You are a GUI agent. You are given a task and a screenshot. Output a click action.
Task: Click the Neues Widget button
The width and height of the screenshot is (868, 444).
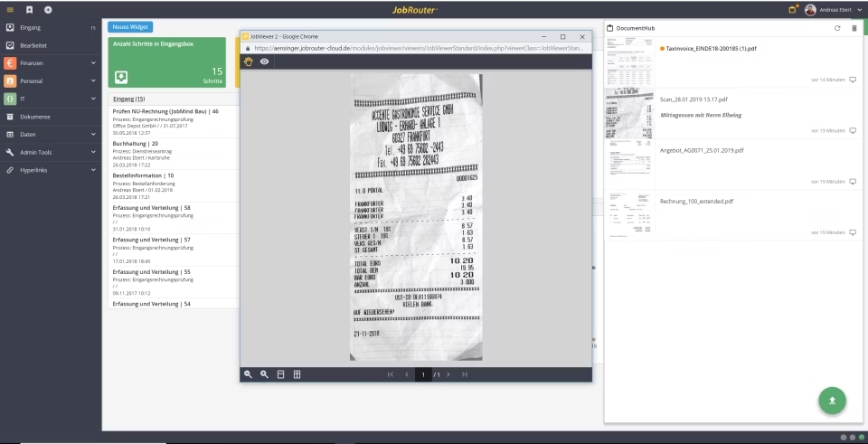coord(129,27)
